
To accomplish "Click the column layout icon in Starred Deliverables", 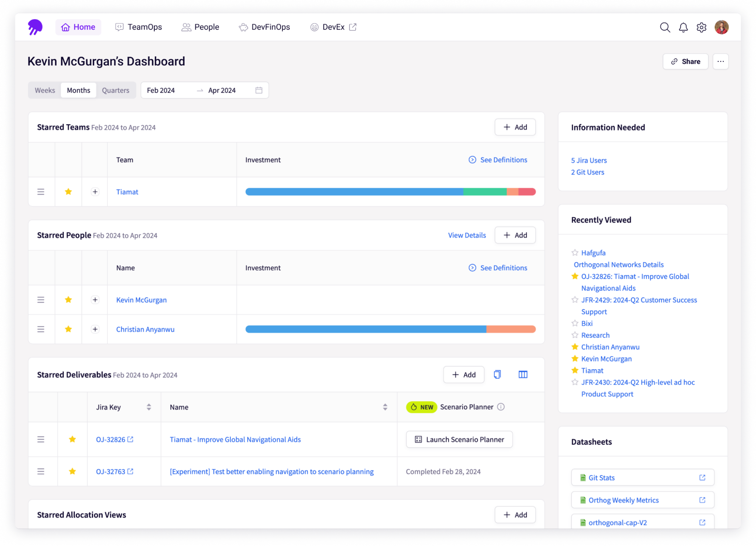I will click(x=523, y=374).
